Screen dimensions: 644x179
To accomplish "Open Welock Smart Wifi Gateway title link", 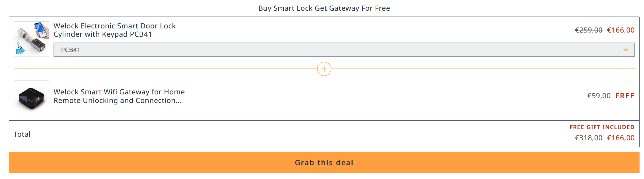I will click(x=119, y=96).
